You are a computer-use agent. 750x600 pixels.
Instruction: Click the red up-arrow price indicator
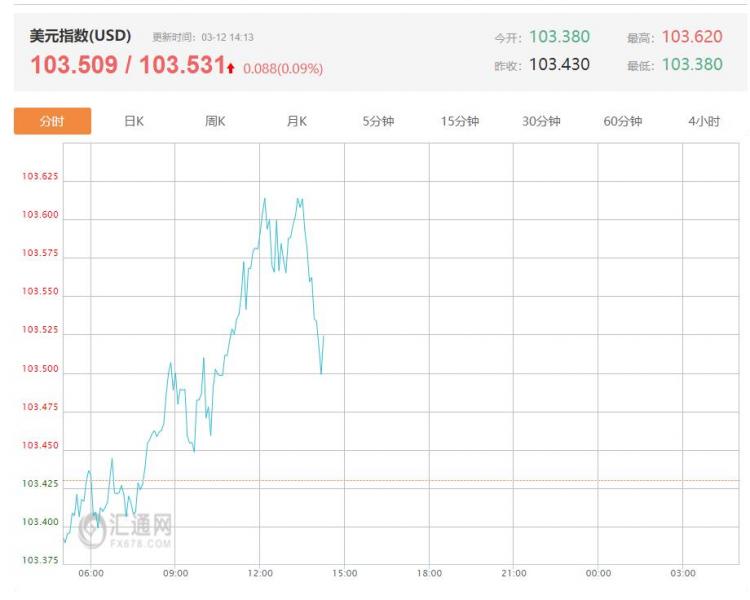coord(231,69)
